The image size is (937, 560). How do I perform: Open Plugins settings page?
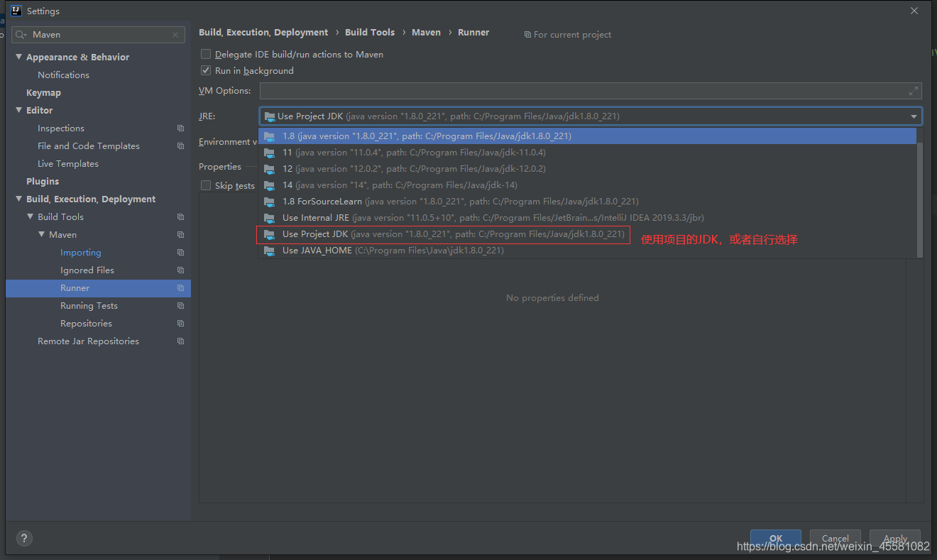(x=43, y=182)
